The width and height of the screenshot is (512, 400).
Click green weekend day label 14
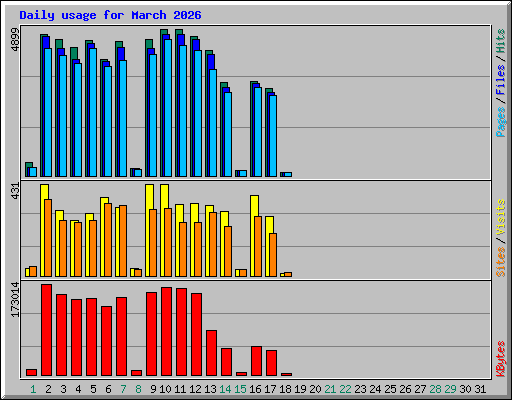coord(225,389)
